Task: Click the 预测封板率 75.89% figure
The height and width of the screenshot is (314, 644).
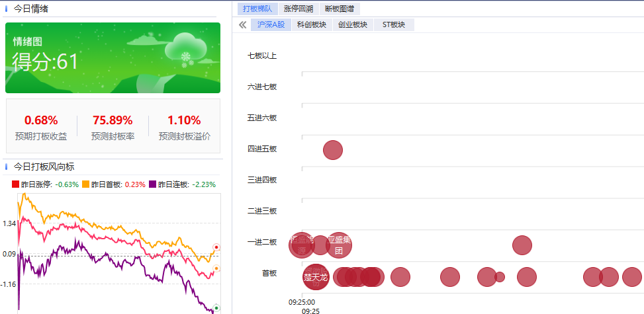Action: (113, 120)
